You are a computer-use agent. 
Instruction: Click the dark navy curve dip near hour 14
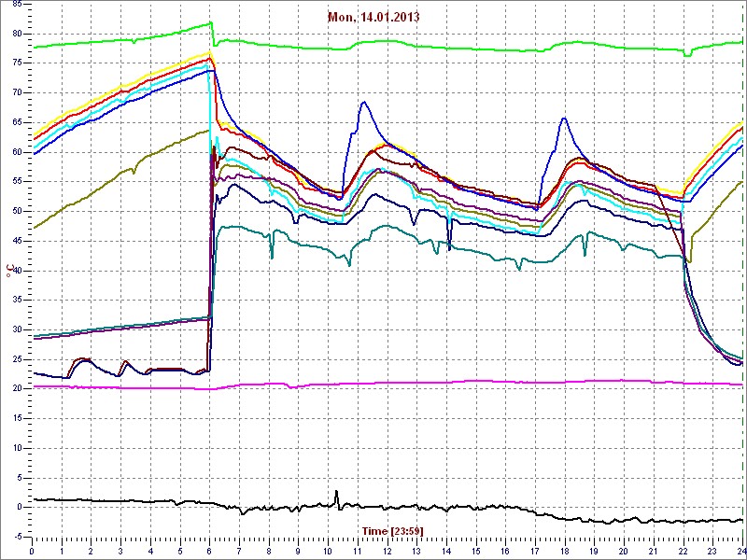point(449,248)
